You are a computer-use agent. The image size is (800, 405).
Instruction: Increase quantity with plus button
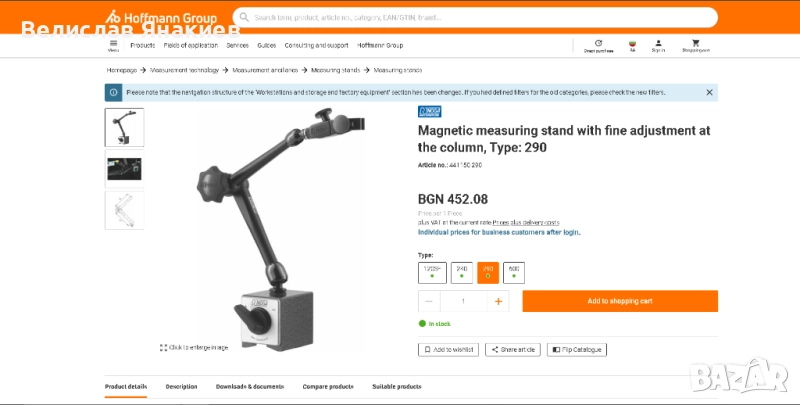click(x=498, y=301)
